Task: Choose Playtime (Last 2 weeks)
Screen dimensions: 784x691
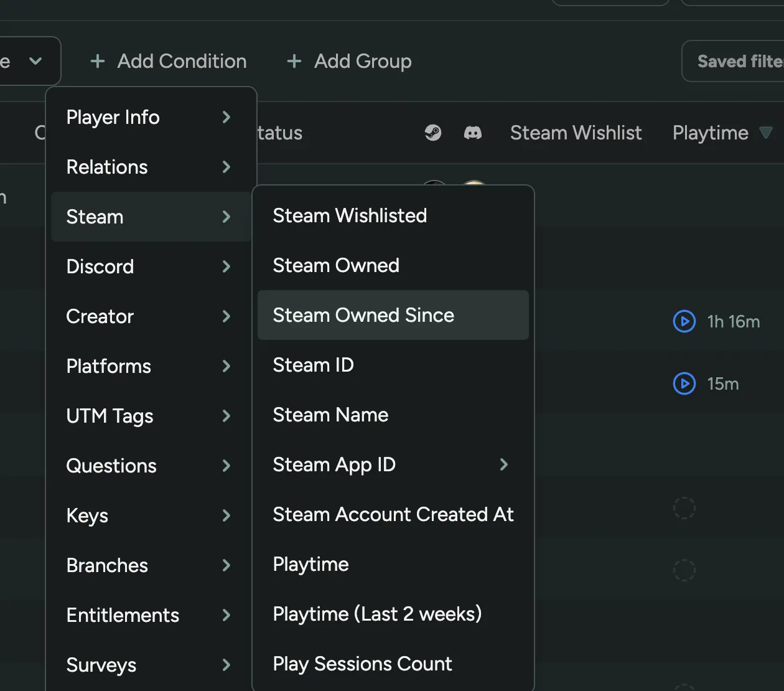Action: coord(376,614)
